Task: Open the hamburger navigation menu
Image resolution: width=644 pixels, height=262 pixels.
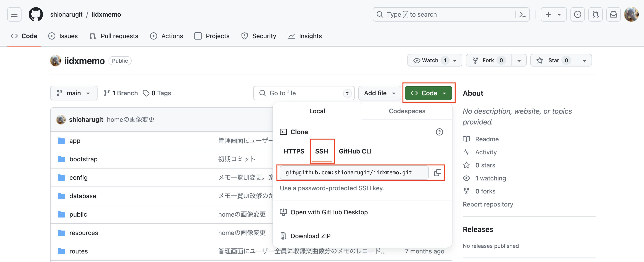Action: pyautogui.click(x=14, y=14)
